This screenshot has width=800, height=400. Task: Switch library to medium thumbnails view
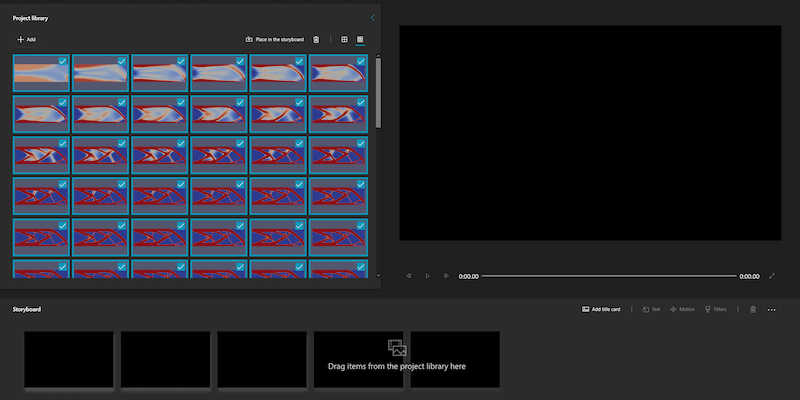coord(360,40)
